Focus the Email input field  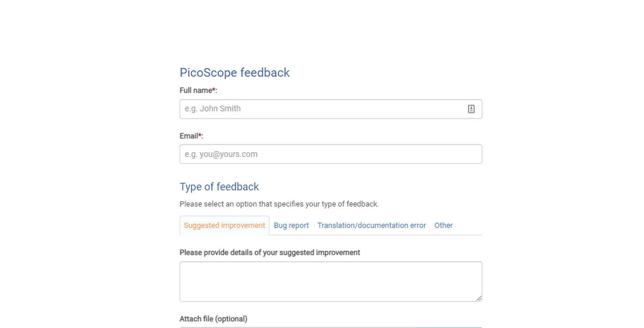[x=331, y=154]
